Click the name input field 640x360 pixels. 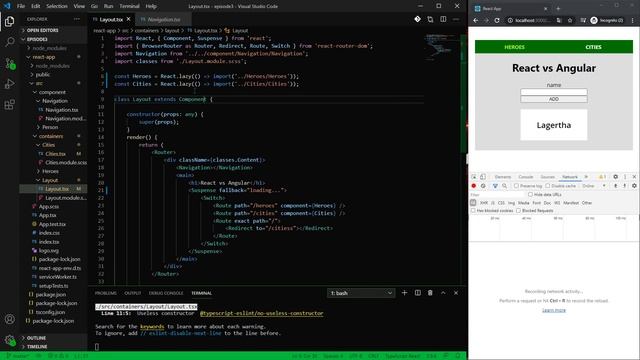coord(554,92)
